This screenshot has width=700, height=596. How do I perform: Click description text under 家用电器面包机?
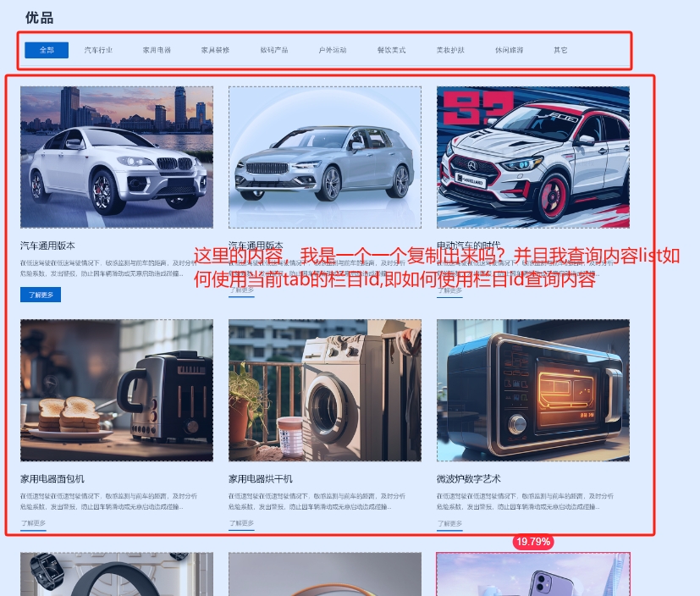(x=108, y=501)
